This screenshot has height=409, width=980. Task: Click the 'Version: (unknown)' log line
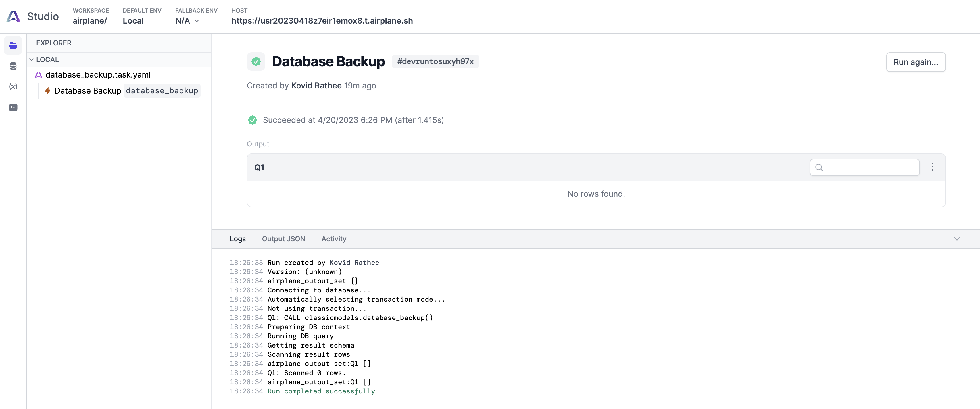coord(305,272)
